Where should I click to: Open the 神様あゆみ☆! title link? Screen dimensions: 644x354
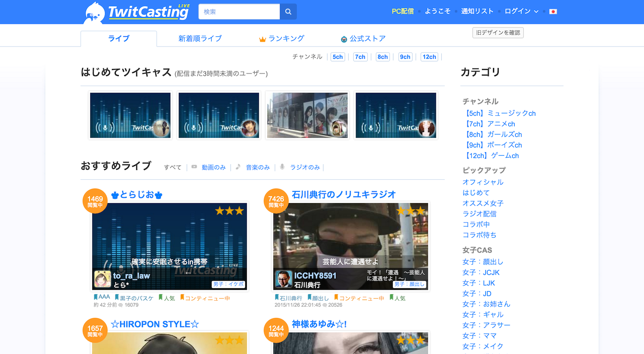[319, 324]
